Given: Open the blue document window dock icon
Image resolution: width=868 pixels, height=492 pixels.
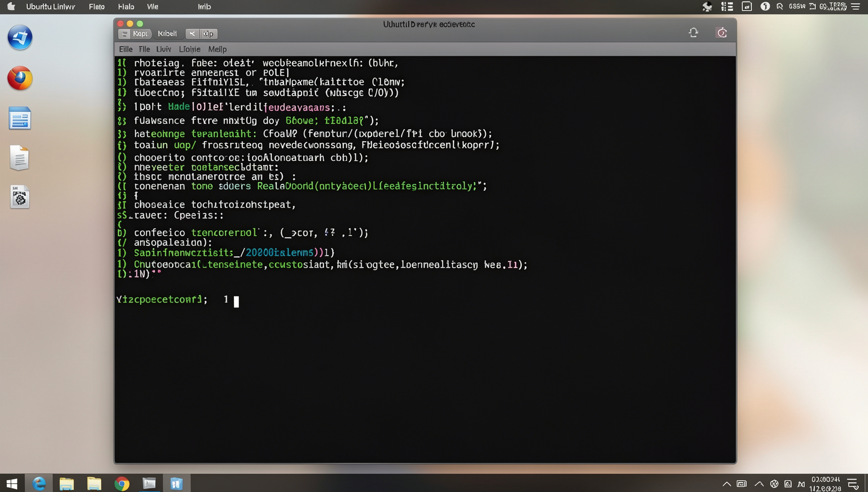Looking at the screenshot, I should tap(20, 119).
